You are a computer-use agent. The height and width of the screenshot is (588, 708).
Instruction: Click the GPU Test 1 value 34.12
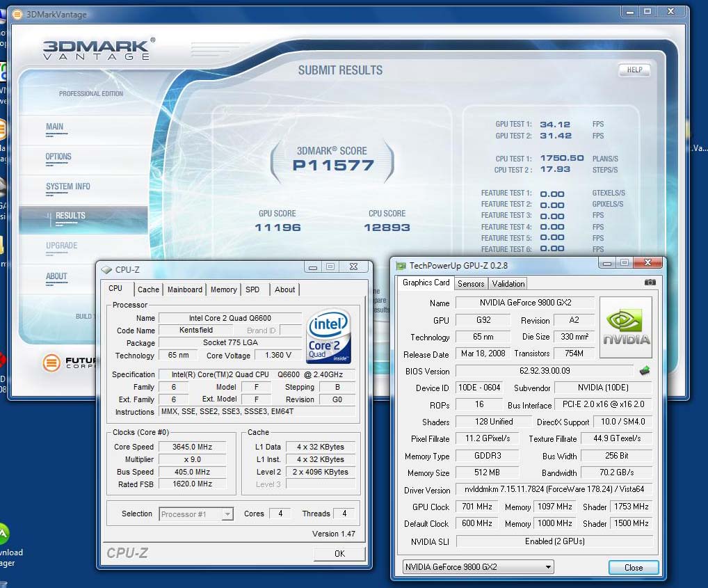(555, 124)
